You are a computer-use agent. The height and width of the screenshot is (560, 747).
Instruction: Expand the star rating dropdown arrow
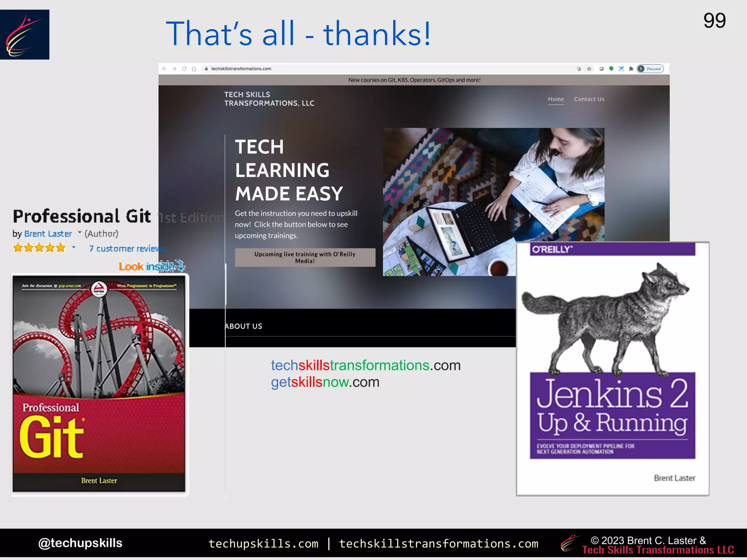click(x=74, y=248)
